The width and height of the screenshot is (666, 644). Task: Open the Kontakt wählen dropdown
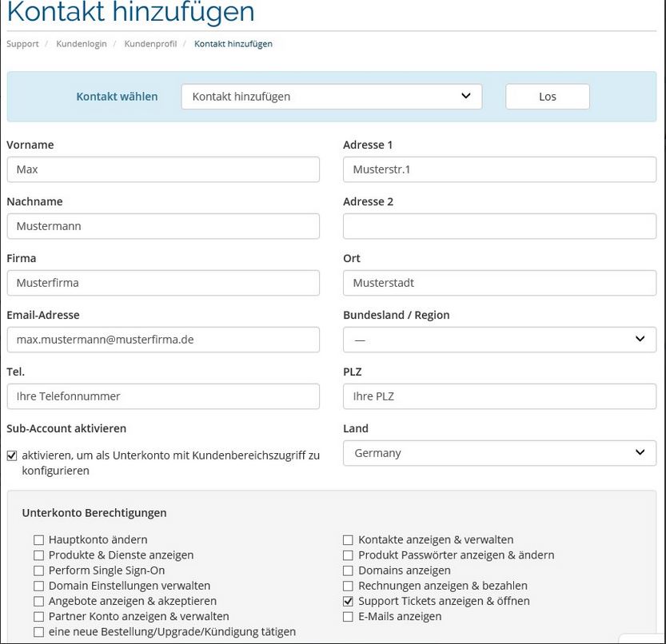331,97
